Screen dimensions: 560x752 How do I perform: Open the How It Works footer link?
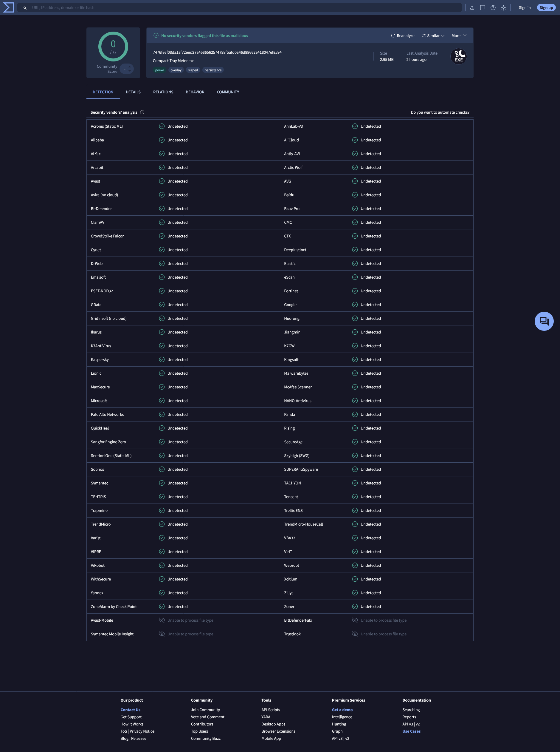[x=132, y=724]
